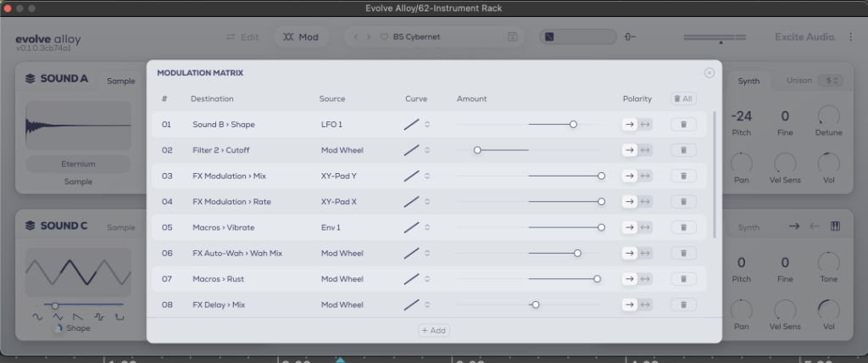Open the LFO 1 source dropdown
The image size is (868, 363).
tap(331, 125)
